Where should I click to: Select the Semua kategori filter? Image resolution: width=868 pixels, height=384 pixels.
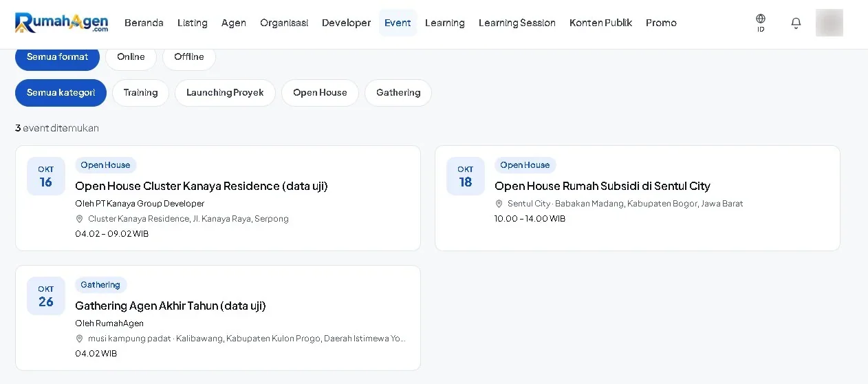61,93
